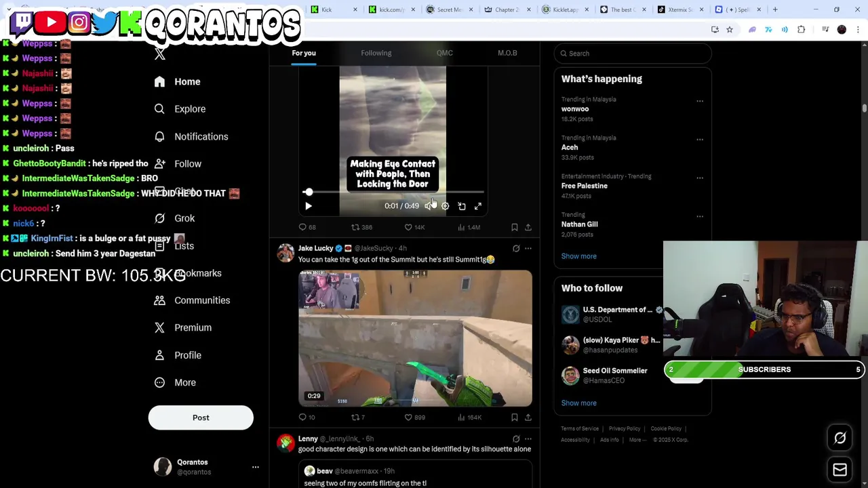Open Qorantos account menu dots
868x488 pixels.
[256, 467]
